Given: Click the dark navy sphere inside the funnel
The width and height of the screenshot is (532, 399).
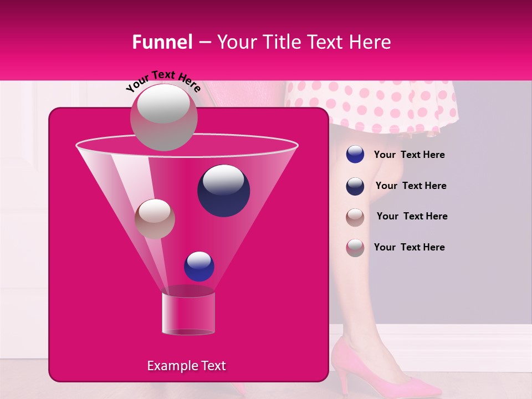Looking at the screenshot, I should 223,190.
